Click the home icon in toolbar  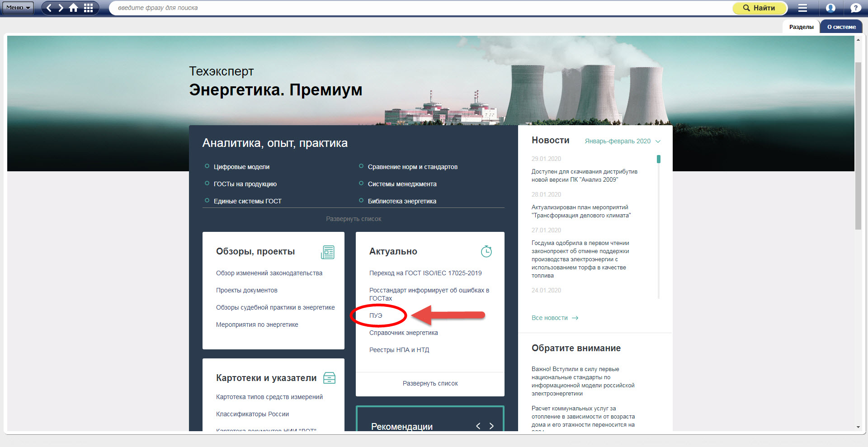[x=73, y=8]
